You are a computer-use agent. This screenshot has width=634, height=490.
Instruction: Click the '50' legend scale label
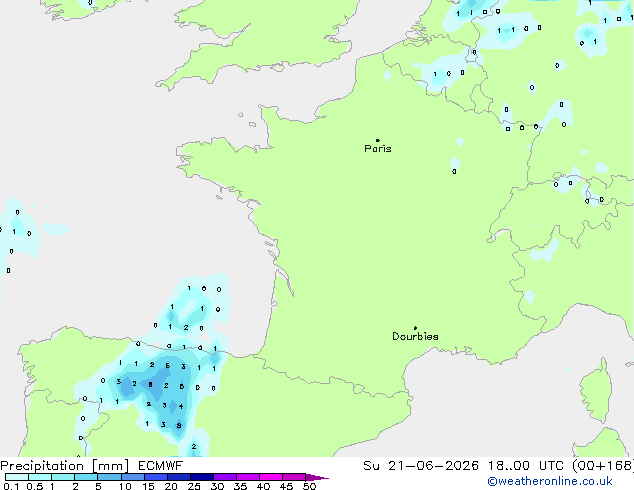click(x=309, y=486)
